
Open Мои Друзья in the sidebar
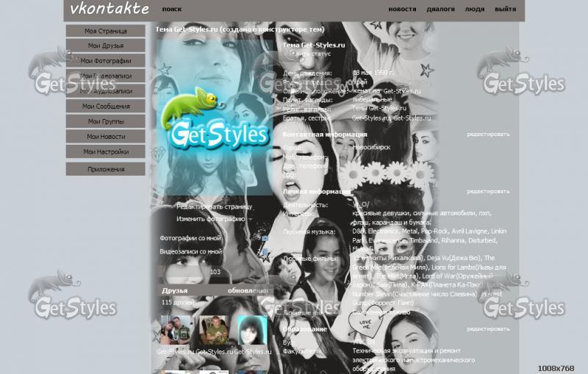[x=105, y=46]
